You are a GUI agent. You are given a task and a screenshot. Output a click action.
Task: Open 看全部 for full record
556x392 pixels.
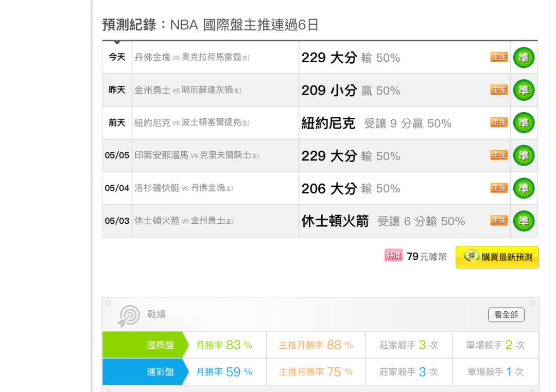(506, 314)
